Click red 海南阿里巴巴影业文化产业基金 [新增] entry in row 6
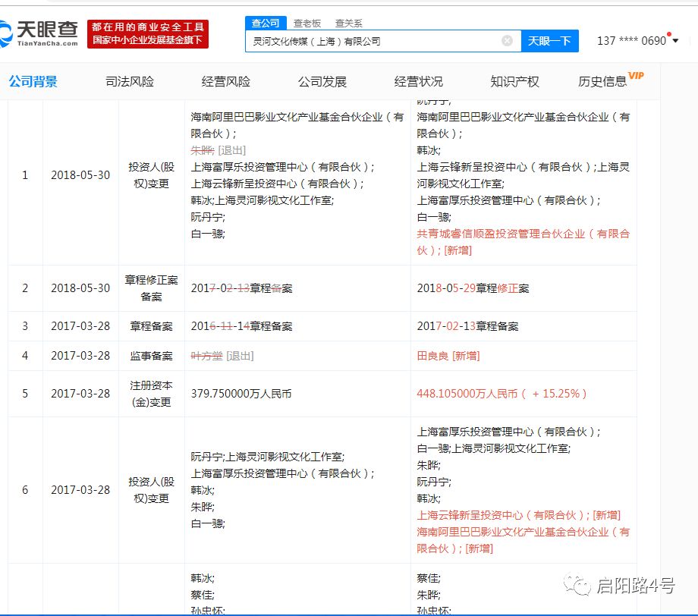Screen dimensions: 698x616 [523, 540]
